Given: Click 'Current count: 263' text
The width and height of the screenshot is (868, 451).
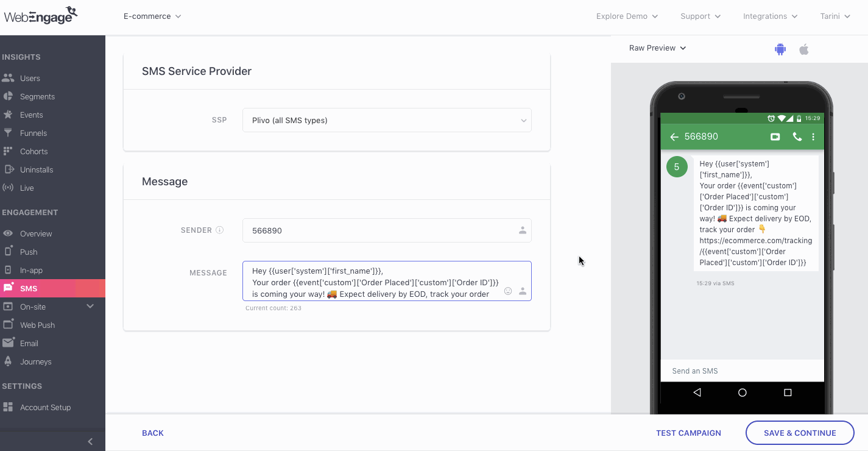Looking at the screenshot, I should (x=273, y=308).
